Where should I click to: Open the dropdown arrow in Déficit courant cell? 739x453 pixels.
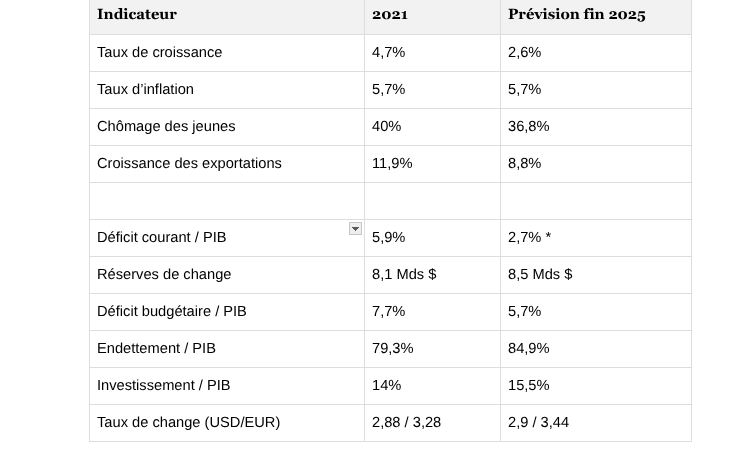tap(355, 229)
